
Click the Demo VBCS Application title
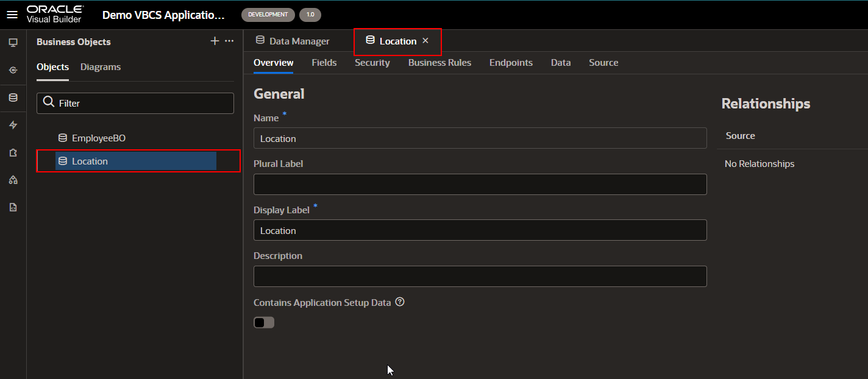(163, 15)
